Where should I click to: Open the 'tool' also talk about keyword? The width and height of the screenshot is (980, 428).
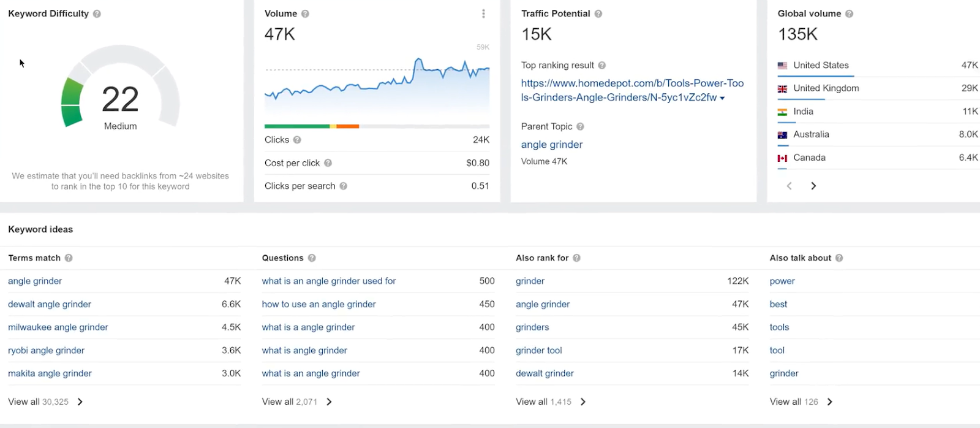coord(777,350)
